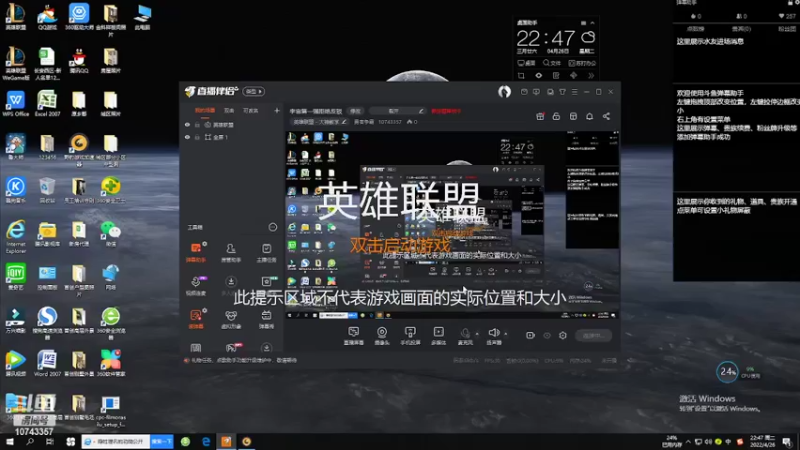Open the 360 browser taskbar icon
Viewport: 800px width, 450px height.
(x=185, y=441)
